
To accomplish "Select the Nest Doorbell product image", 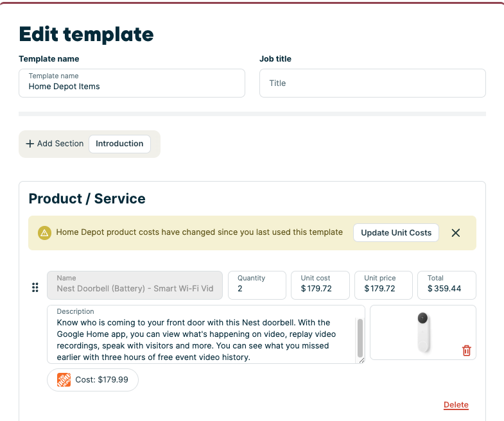I will click(422, 332).
